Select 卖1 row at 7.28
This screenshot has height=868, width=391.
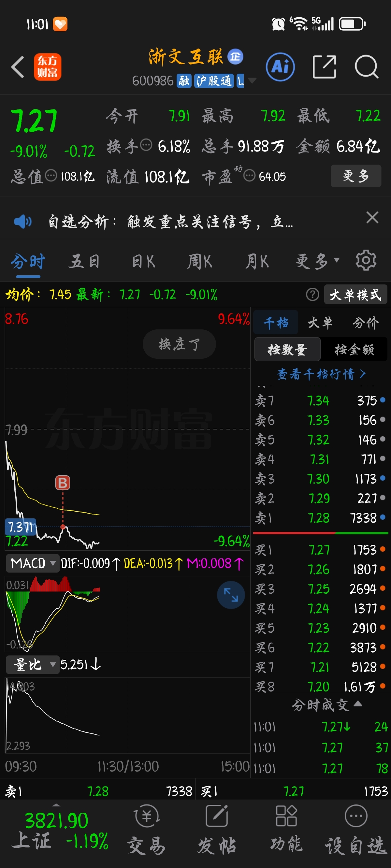pyautogui.click(x=320, y=517)
